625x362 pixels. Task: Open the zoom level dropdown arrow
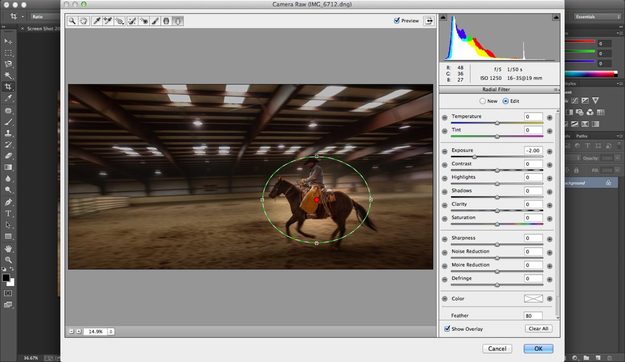(x=111, y=331)
